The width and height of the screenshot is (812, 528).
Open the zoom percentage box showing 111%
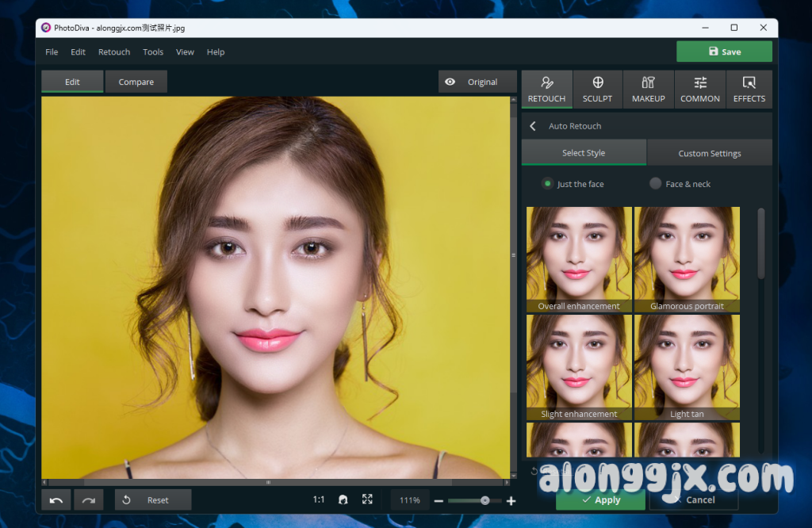click(x=409, y=500)
